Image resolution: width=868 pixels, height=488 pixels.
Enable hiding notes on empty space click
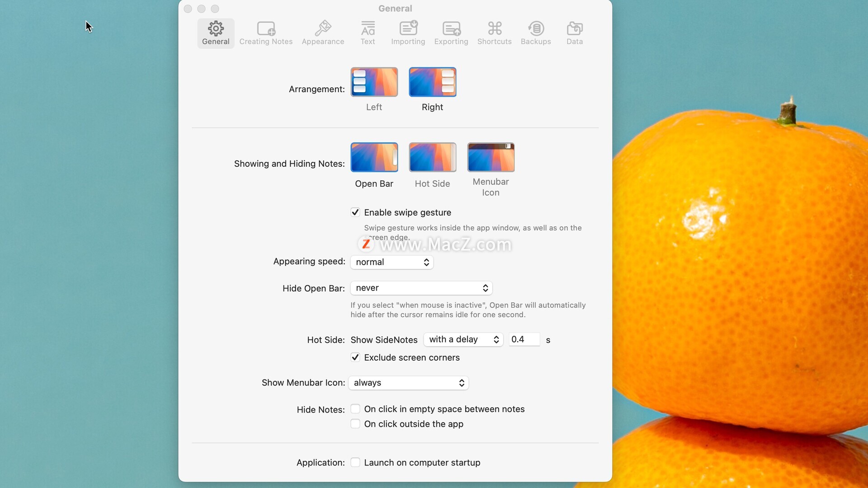(355, 409)
